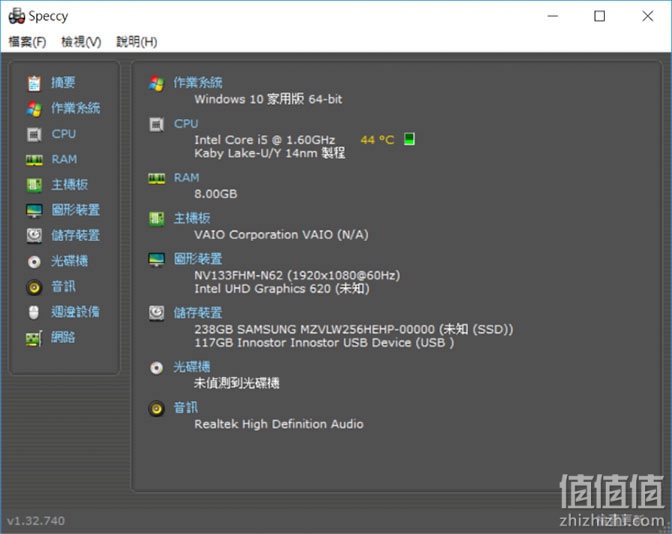Click the Intel Core i5 @ 1.60GHz text

tap(265, 140)
